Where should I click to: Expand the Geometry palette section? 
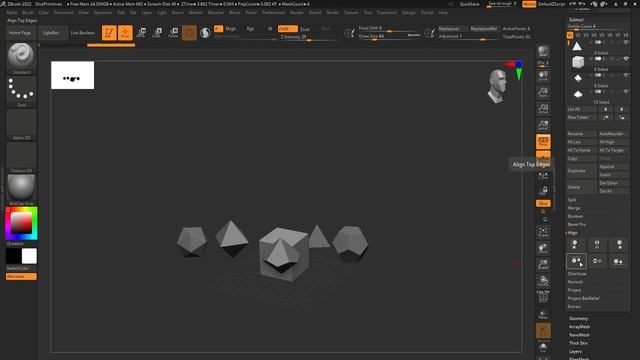click(579, 318)
